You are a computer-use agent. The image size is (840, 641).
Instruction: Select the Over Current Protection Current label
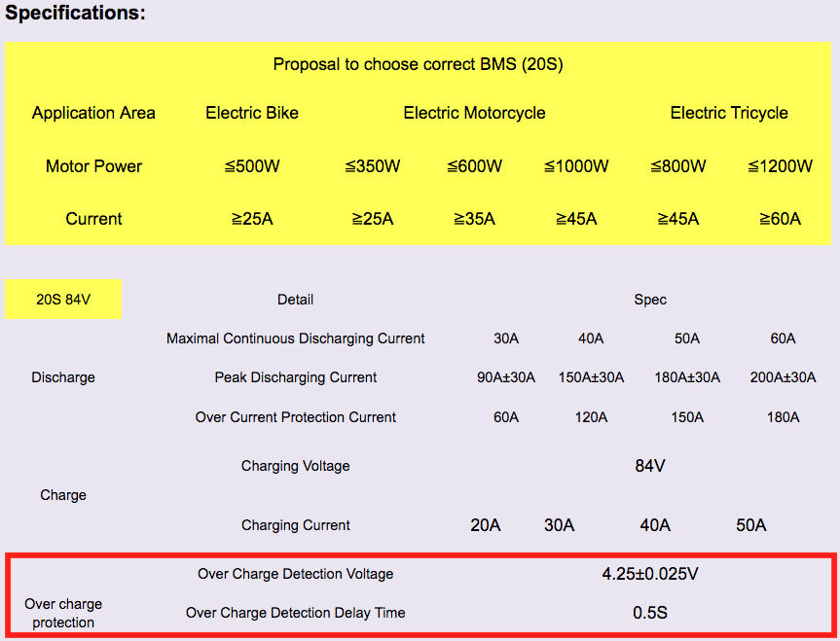pyautogui.click(x=295, y=417)
